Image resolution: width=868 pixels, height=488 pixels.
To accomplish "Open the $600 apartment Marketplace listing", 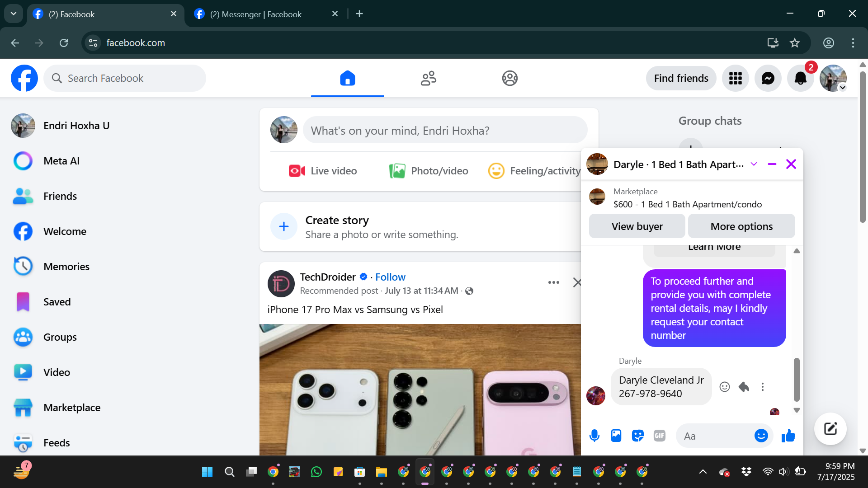I will coord(688,198).
